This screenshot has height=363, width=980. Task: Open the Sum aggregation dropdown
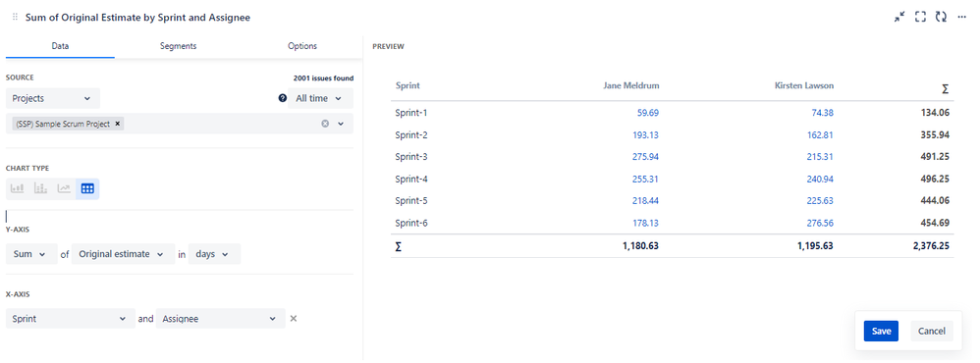point(31,254)
